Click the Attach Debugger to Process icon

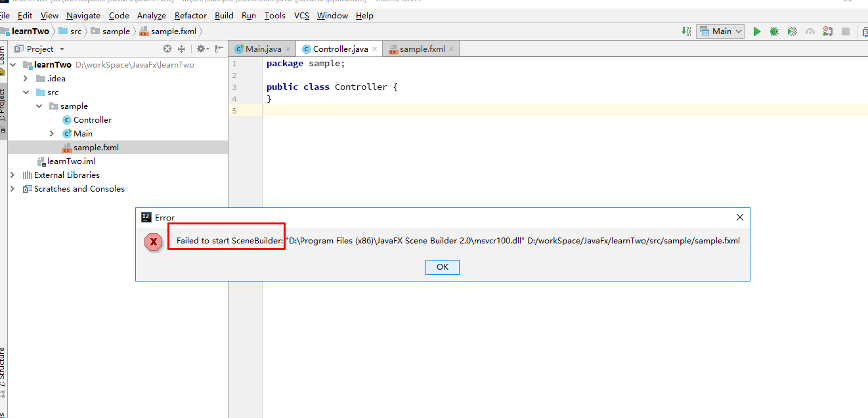(x=828, y=31)
